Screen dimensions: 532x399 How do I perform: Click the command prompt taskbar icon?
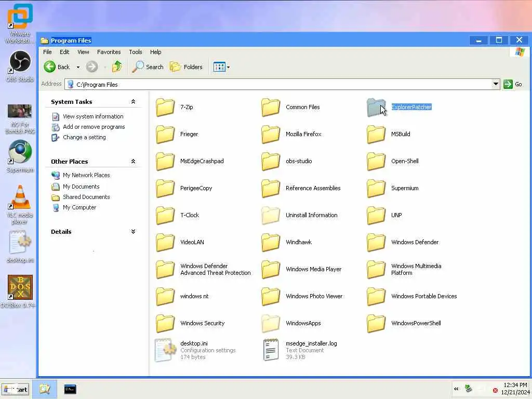[x=70, y=389]
